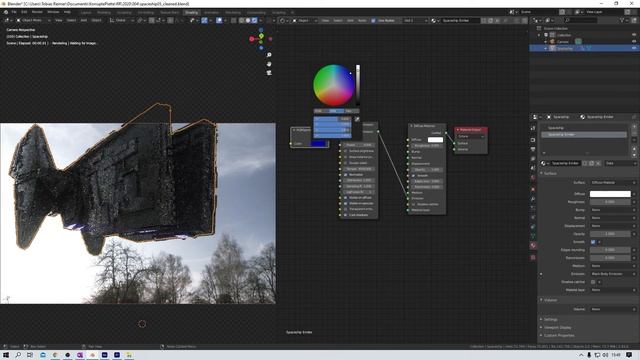Image resolution: width=640 pixels, height=360 pixels.
Task: Switch to rendered viewport shading sphere icon
Action: coord(254,20)
